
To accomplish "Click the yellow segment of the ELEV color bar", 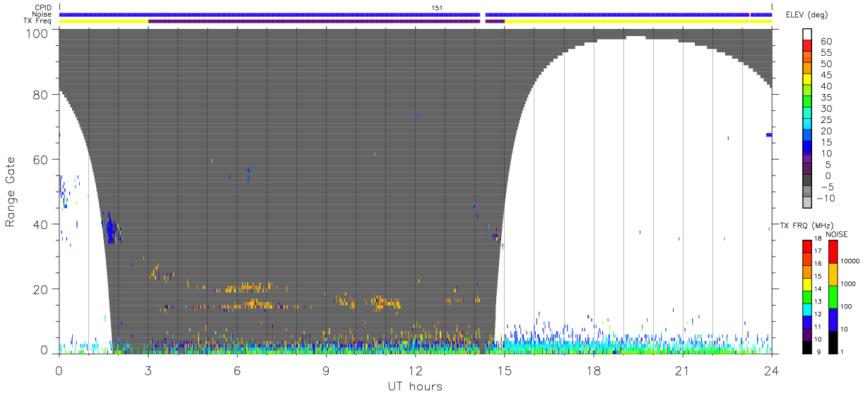I will click(x=807, y=78).
